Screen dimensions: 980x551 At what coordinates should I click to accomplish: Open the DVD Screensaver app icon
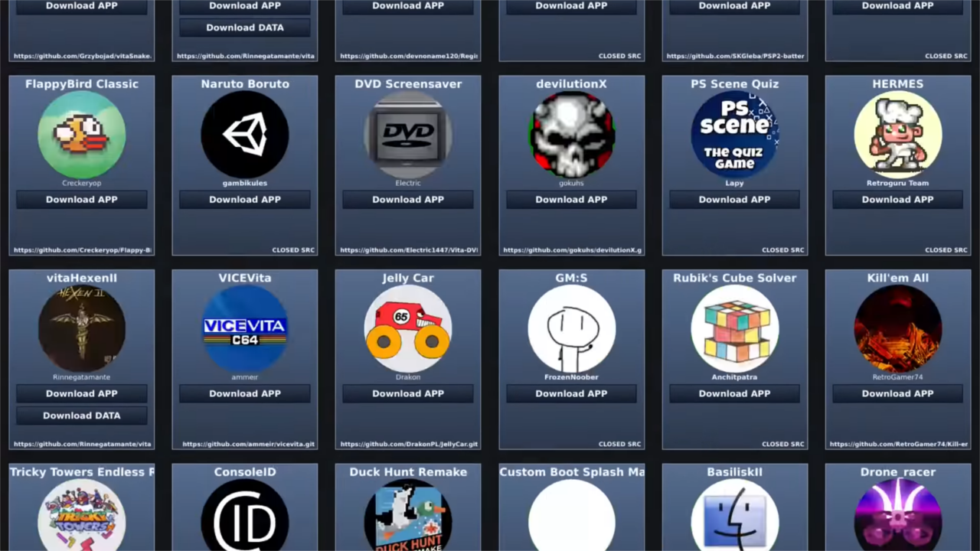pos(407,135)
